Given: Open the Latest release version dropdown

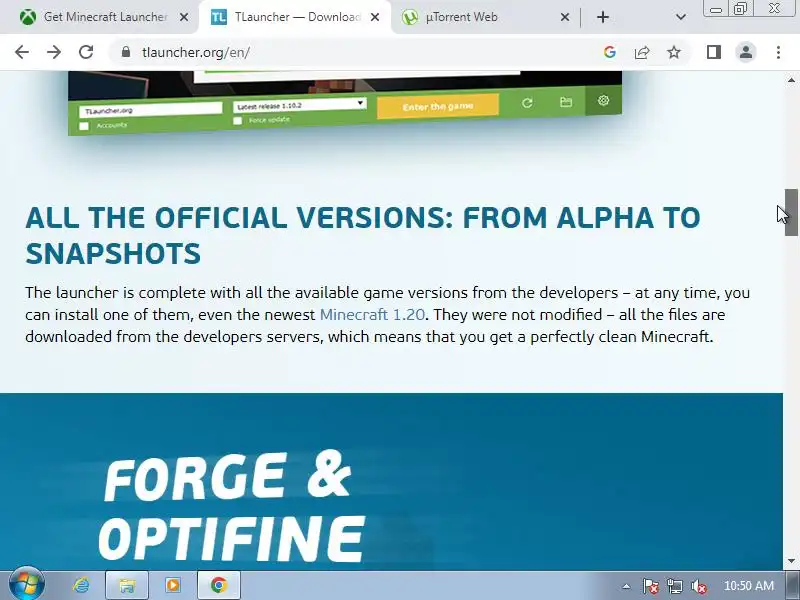Looking at the screenshot, I should pyautogui.click(x=300, y=105).
